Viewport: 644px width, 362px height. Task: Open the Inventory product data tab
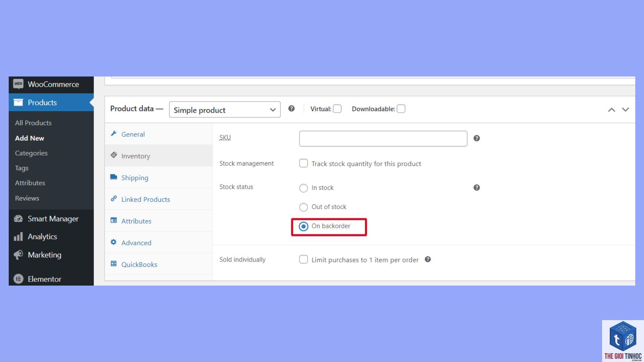pyautogui.click(x=159, y=156)
